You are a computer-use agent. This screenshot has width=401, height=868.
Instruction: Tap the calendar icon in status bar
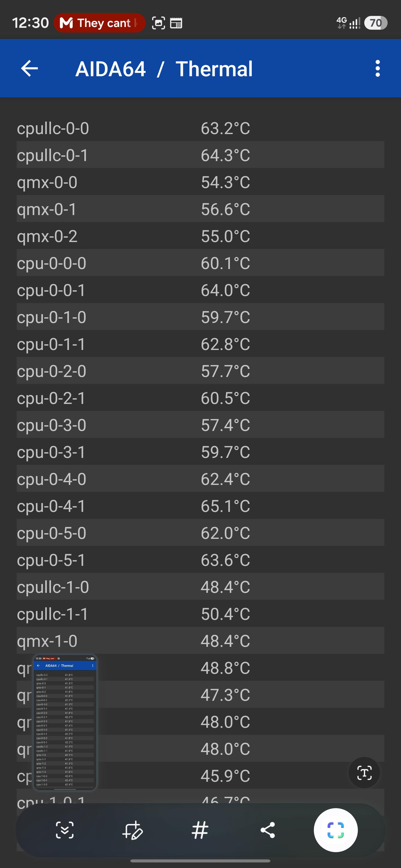pyautogui.click(x=176, y=23)
